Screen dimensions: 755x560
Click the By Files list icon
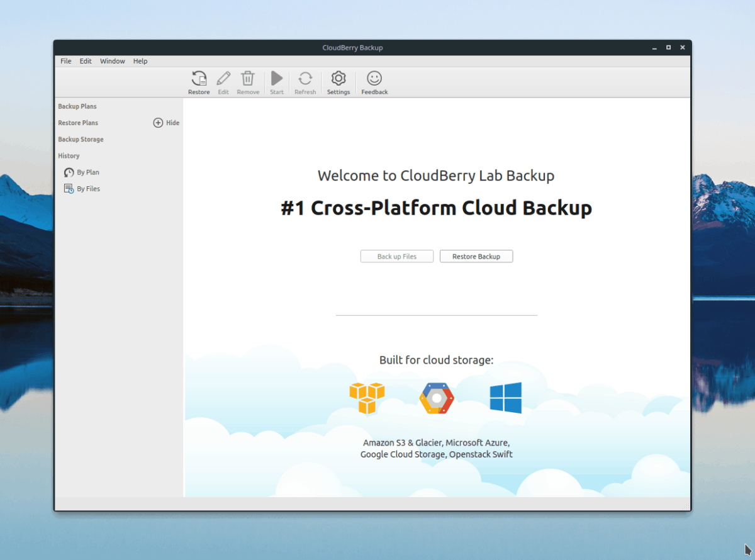68,188
